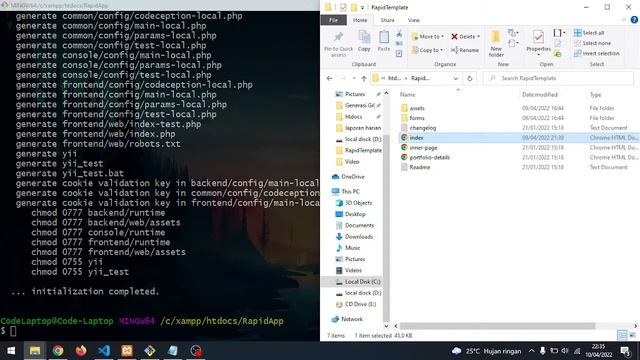Open Downloads in navigation pane

click(358, 237)
